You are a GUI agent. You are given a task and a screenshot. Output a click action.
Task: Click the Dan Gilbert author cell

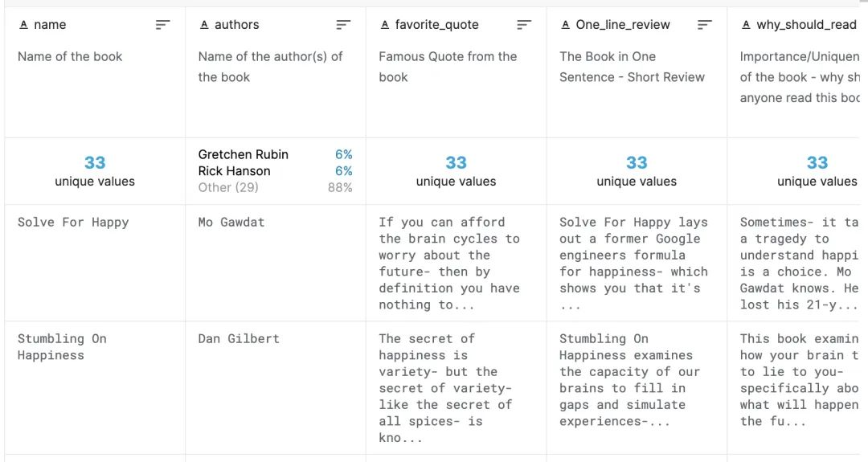pos(239,339)
